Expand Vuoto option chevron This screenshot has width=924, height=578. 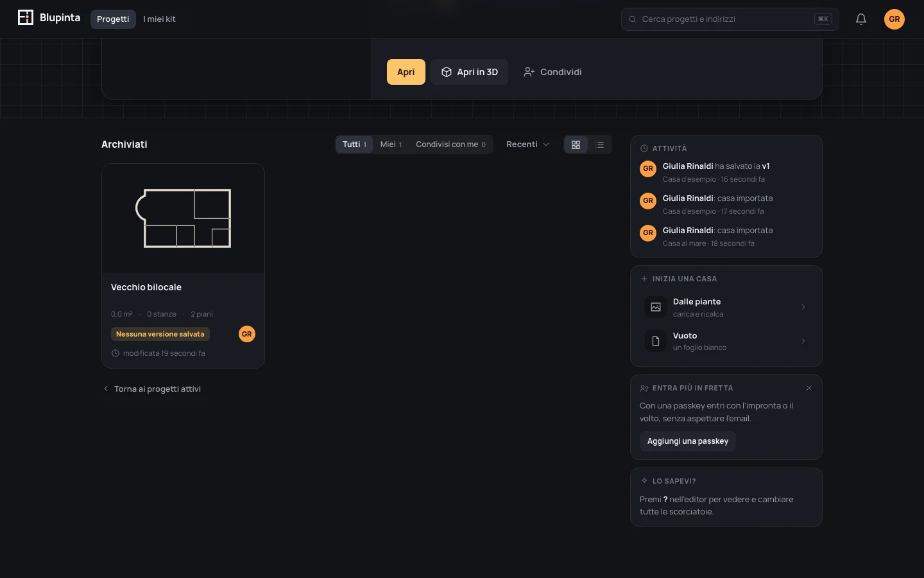click(803, 341)
